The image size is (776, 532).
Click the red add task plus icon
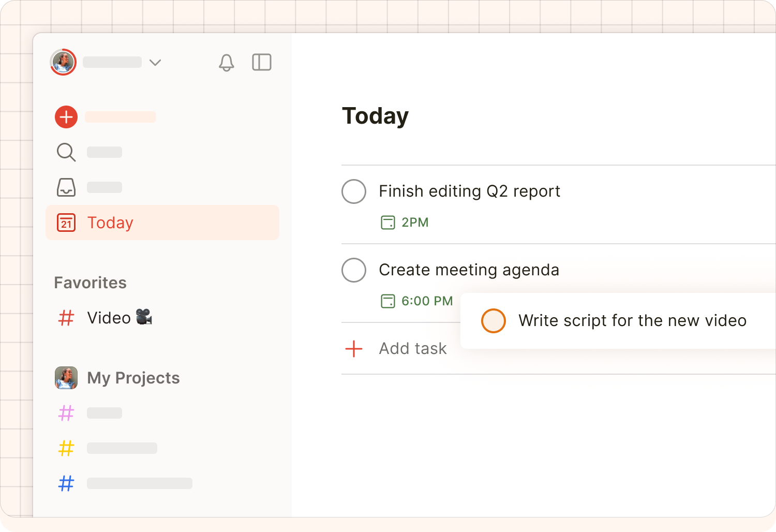tap(66, 117)
